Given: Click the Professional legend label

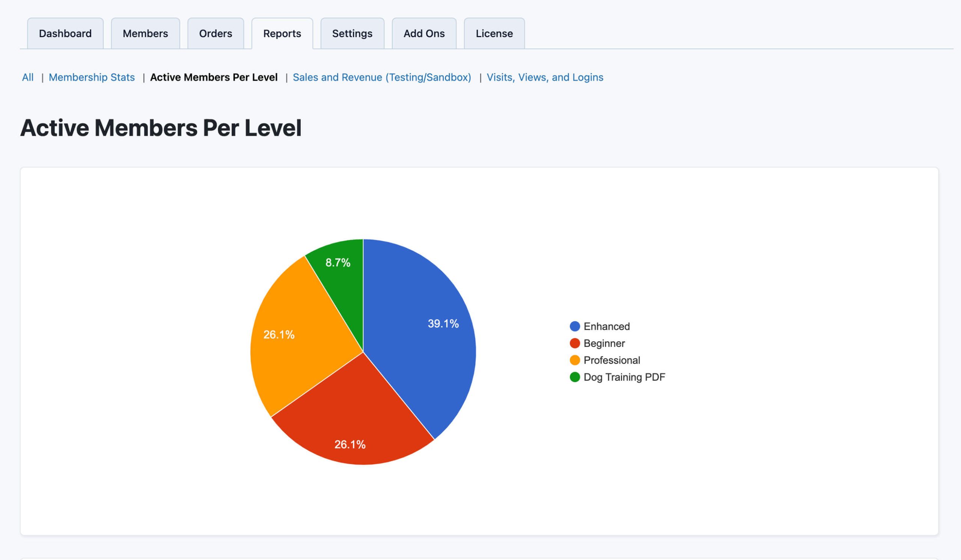Looking at the screenshot, I should 612,360.
